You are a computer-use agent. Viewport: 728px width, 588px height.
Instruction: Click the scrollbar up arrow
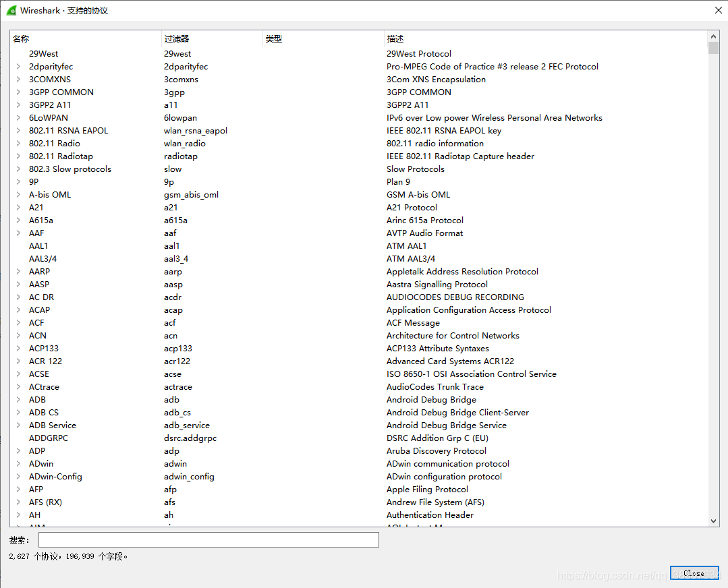[714, 36]
